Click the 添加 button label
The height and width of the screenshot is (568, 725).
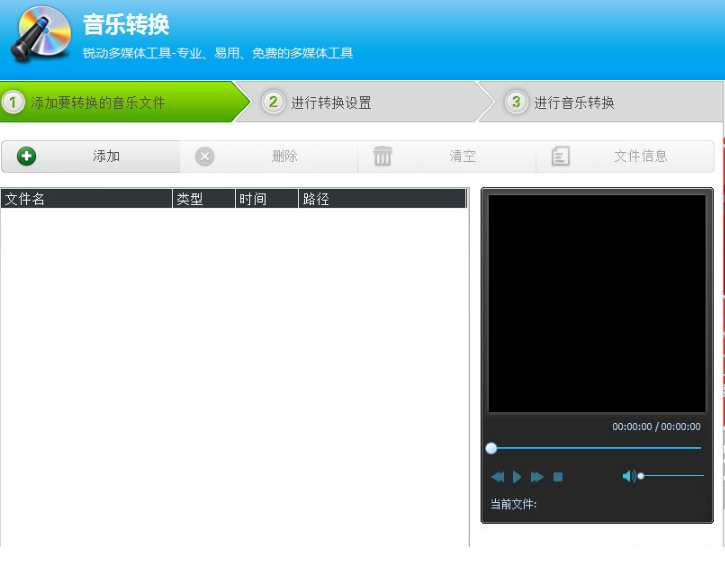(106, 156)
